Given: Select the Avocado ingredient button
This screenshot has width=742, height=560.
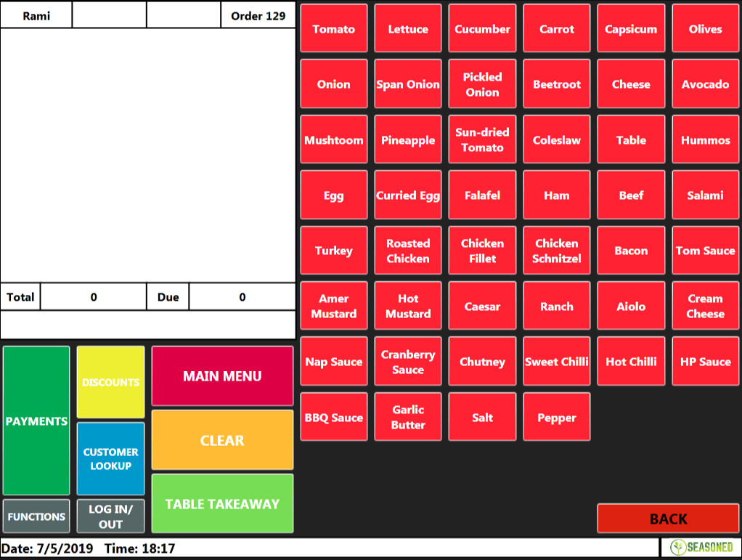Looking at the screenshot, I should point(705,84).
